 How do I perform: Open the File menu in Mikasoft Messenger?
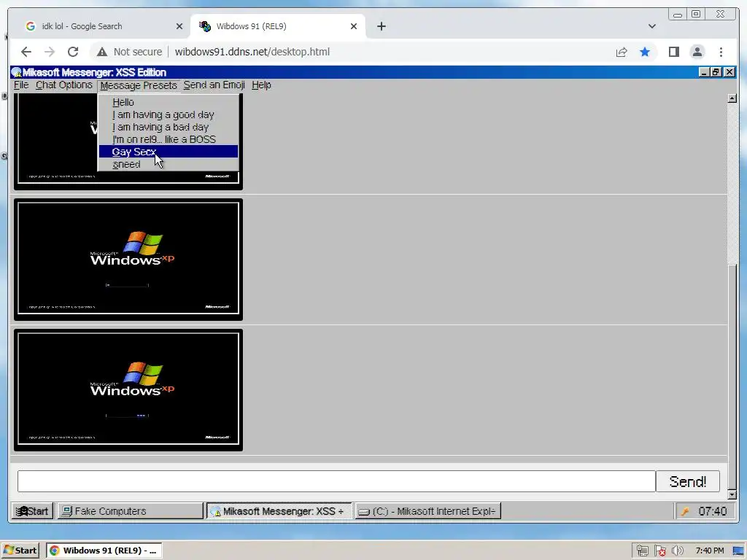(21, 85)
